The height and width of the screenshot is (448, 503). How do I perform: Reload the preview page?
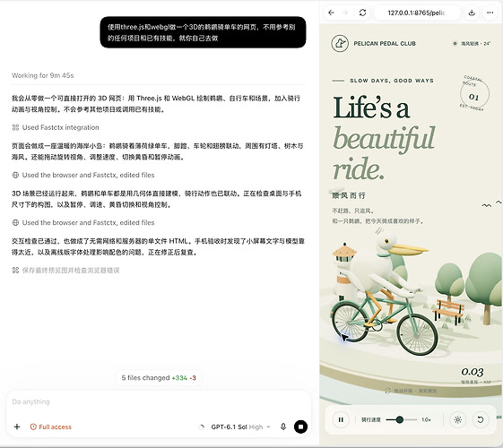[362, 13]
